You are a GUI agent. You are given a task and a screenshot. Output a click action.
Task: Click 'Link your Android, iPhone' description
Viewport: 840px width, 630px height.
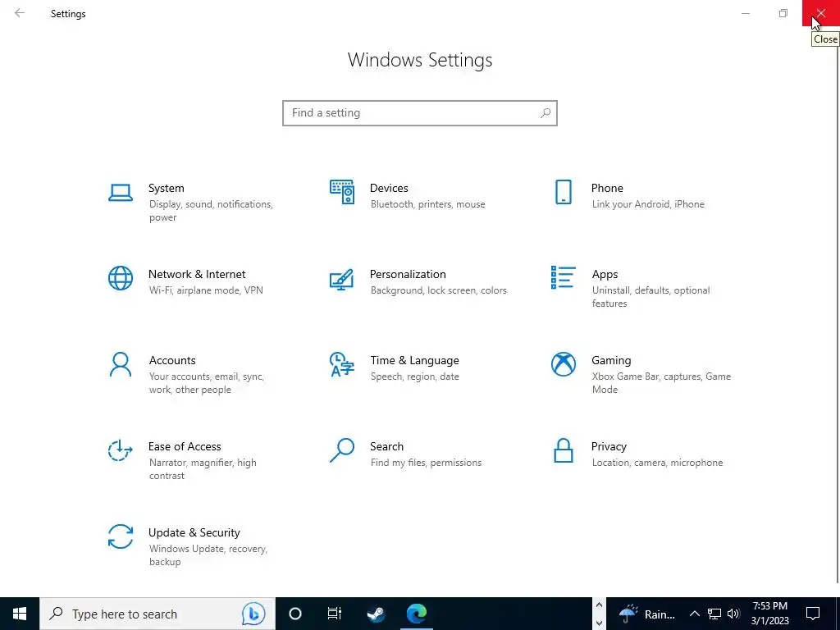click(648, 204)
